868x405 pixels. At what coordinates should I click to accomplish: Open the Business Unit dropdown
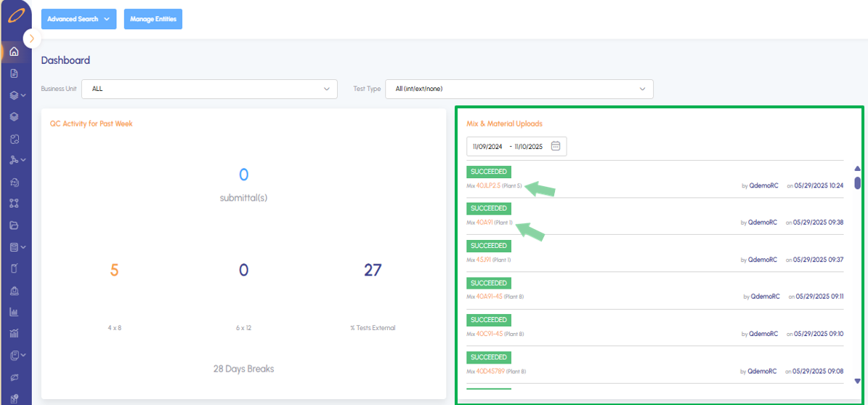click(209, 89)
